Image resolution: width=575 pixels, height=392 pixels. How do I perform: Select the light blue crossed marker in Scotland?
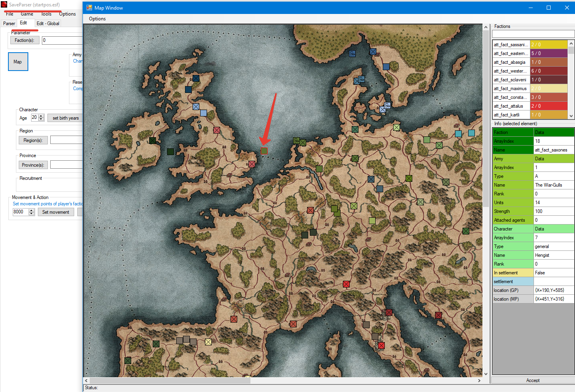coord(196,106)
